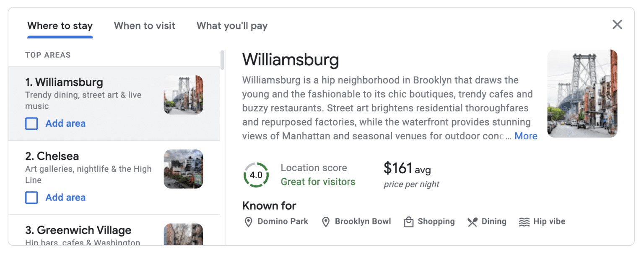This screenshot has height=257, width=644.
Task: Click the Williamsburg neighborhood thumbnail image
Action: (x=183, y=95)
